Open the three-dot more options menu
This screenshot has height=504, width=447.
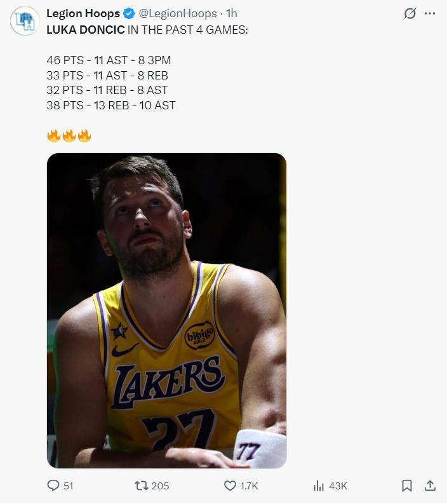430,13
